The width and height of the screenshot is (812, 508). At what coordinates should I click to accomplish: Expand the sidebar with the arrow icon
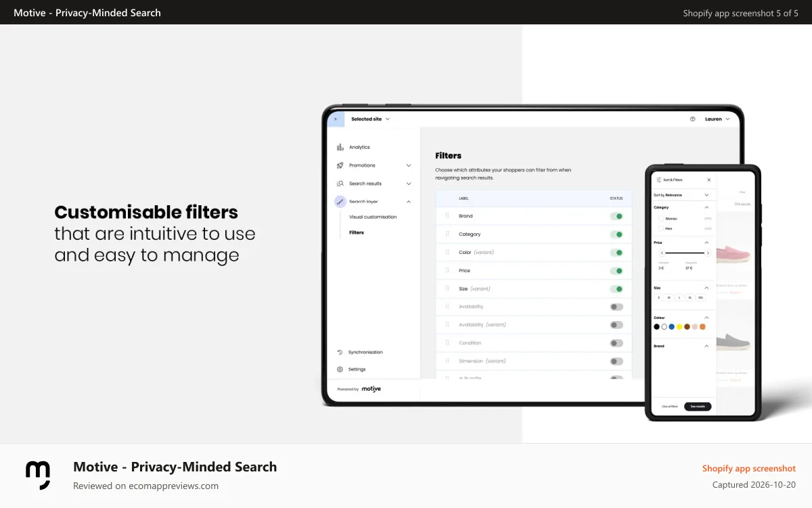point(336,119)
